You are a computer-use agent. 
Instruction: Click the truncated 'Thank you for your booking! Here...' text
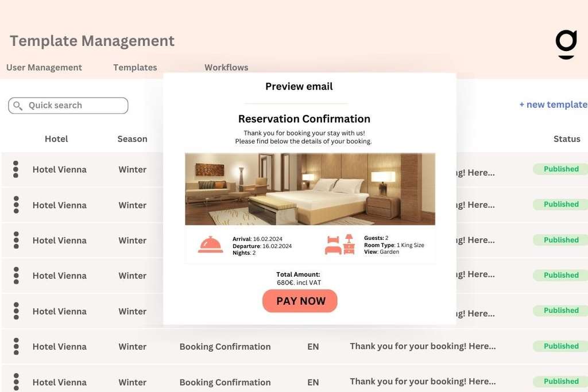tap(423, 347)
